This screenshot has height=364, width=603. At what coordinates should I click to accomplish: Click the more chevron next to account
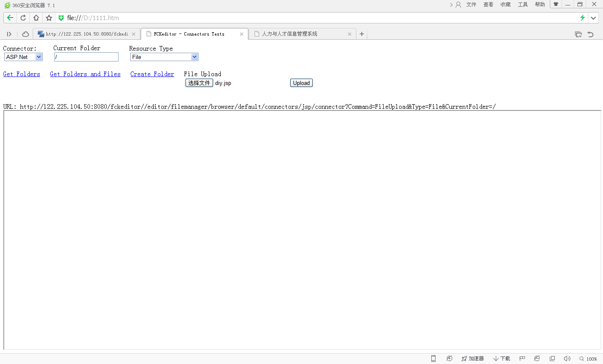click(451, 5)
